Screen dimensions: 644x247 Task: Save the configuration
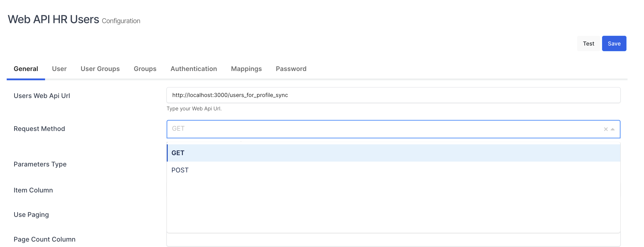tap(614, 43)
